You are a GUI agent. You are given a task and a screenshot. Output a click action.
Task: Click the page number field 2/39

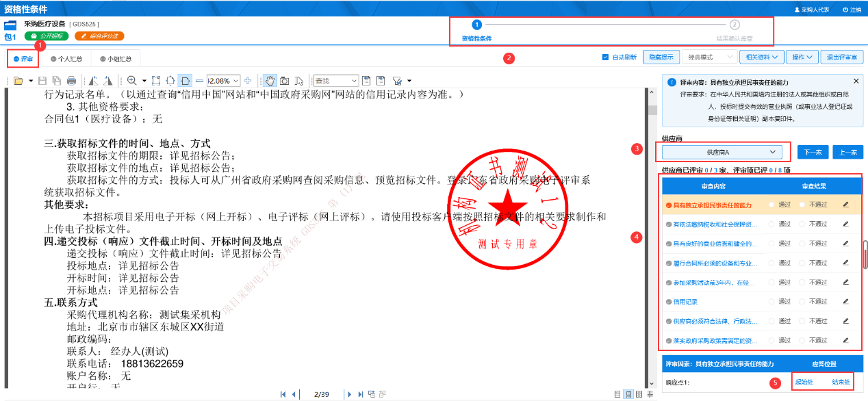click(321, 394)
